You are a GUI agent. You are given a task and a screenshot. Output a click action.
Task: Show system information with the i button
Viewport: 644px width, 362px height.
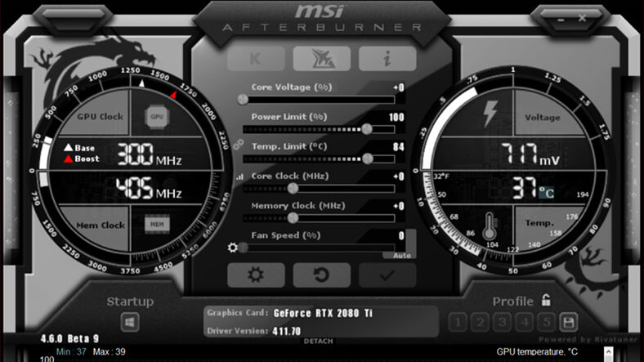pos(387,58)
